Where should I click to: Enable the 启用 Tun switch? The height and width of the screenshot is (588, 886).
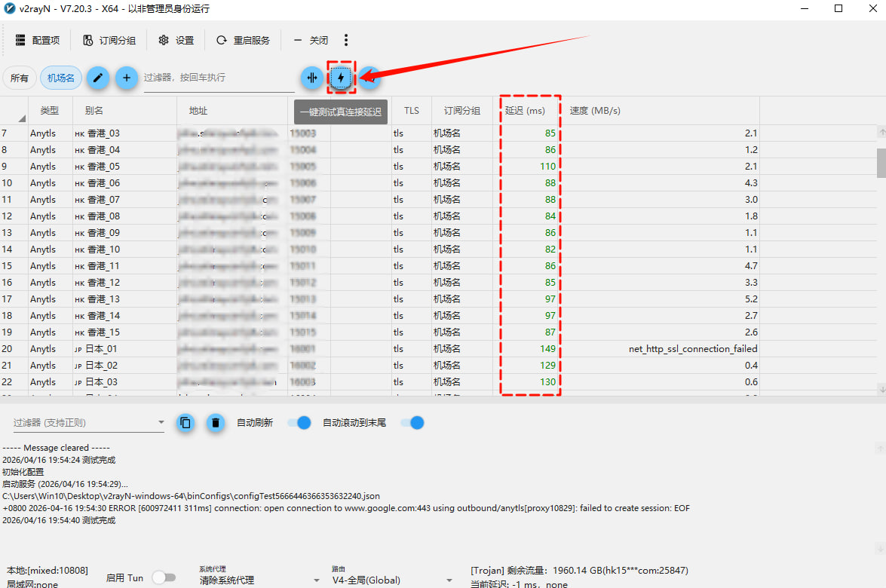(x=164, y=577)
